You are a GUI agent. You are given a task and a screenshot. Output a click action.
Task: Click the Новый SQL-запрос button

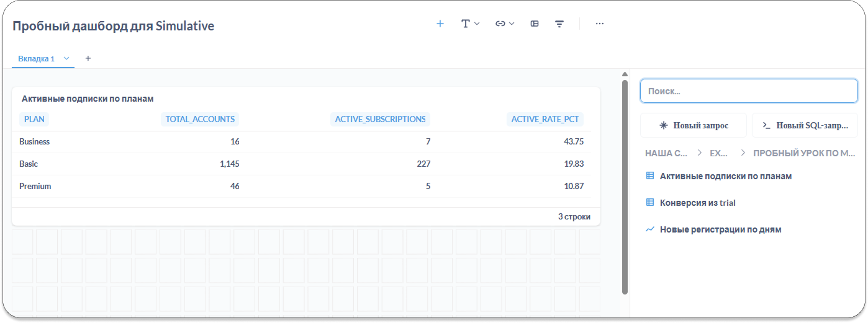(x=804, y=125)
